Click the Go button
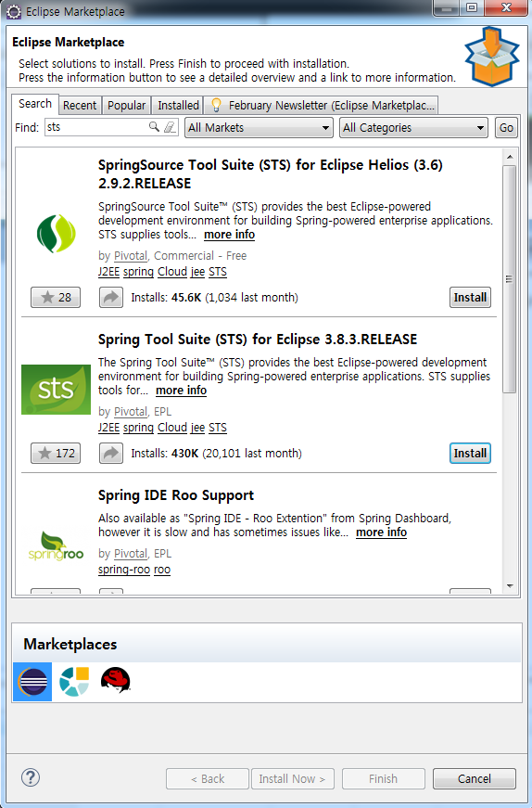The height and width of the screenshot is (808, 532). tap(506, 128)
